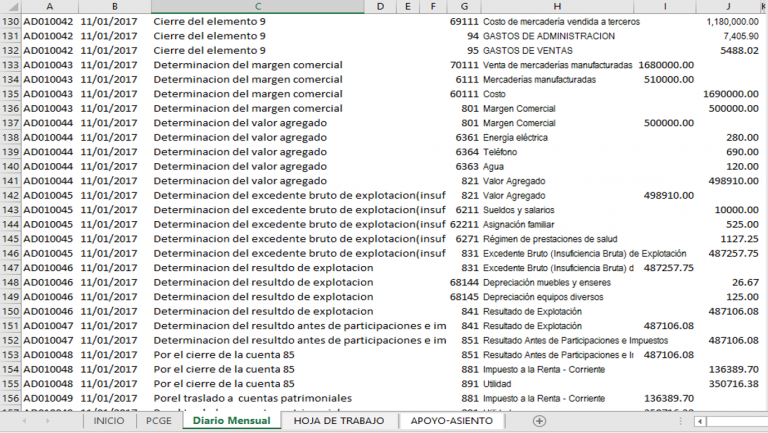Screen dimensions: 768x433
Task: Click 'Venta de mercaderías manufacturadas' cell
Action: point(557,65)
